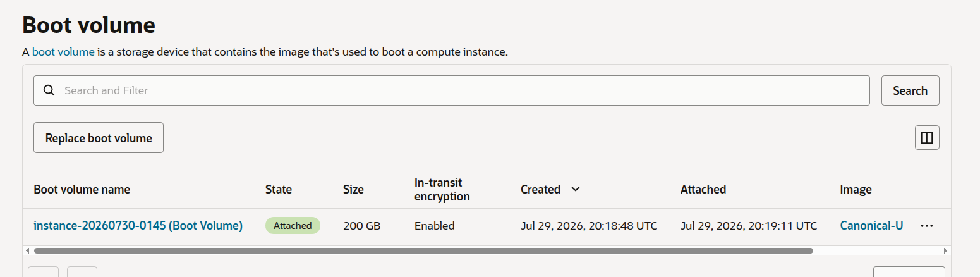The width and height of the screenshot is (980, 277).
Task: Click the In-transit encryption column header
Action: (442, 189)
